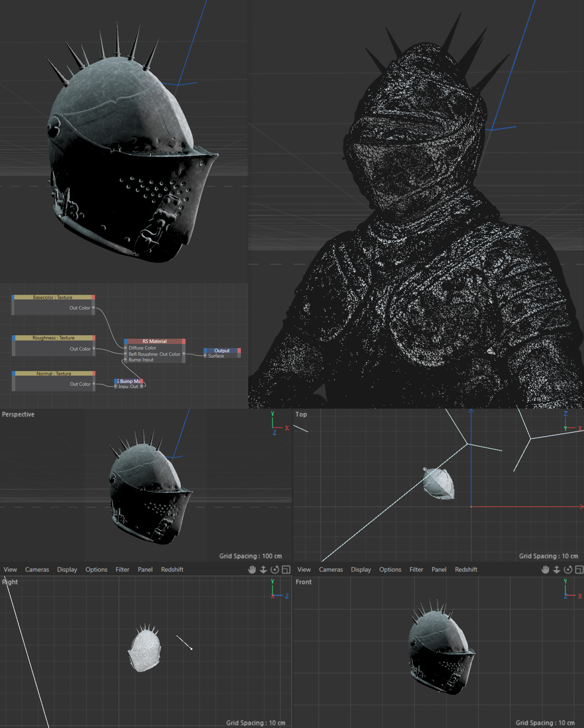
Task: Click the zoom arrows icon above Front viewport
Action: [557, 570]
